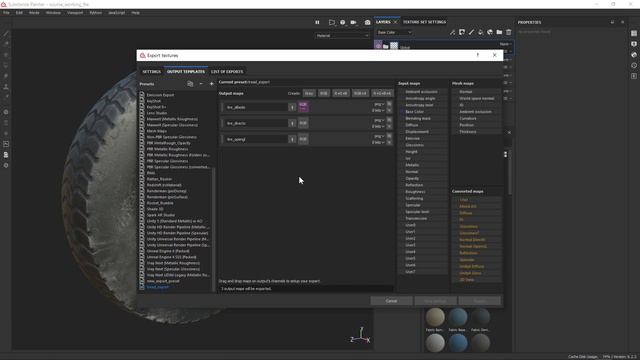
Task: Select Unreal Engine 4 (Packed) preset
Action: [x=168, y=251]
